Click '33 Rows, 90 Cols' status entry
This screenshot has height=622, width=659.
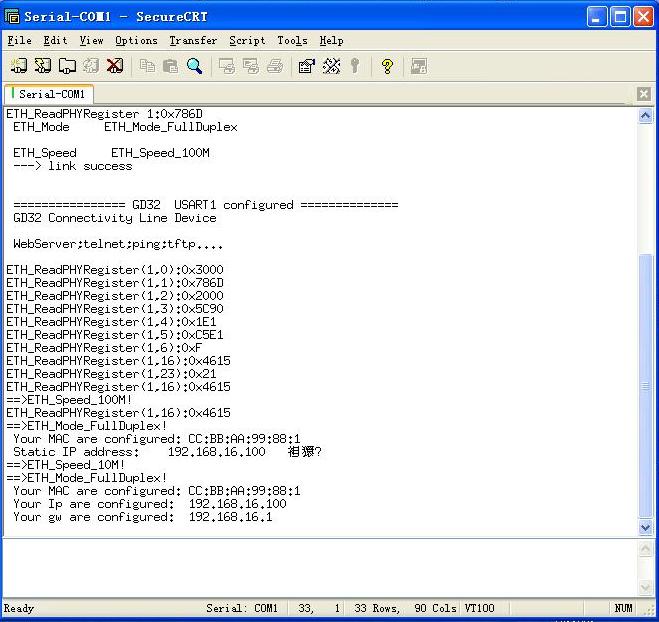tap(405, 608)
